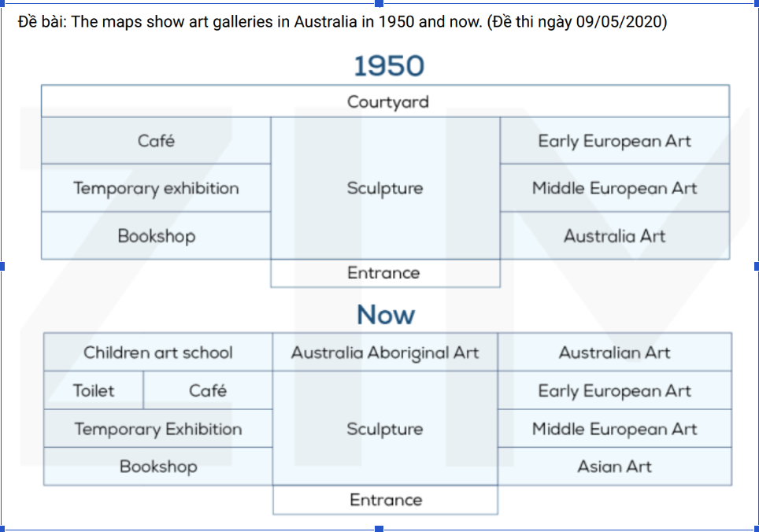This screenshot has height=532, width=759.
Task: Click the right middle selection handle
Action: (x=756, y=266)
